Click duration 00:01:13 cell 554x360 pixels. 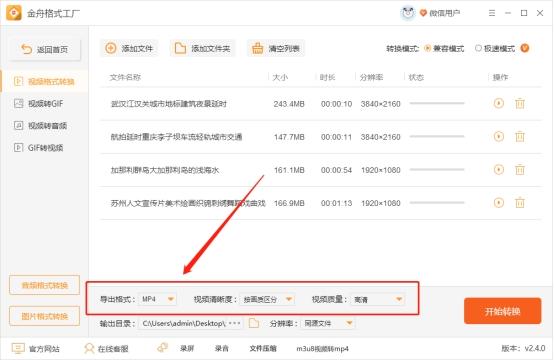click(336, 203)
